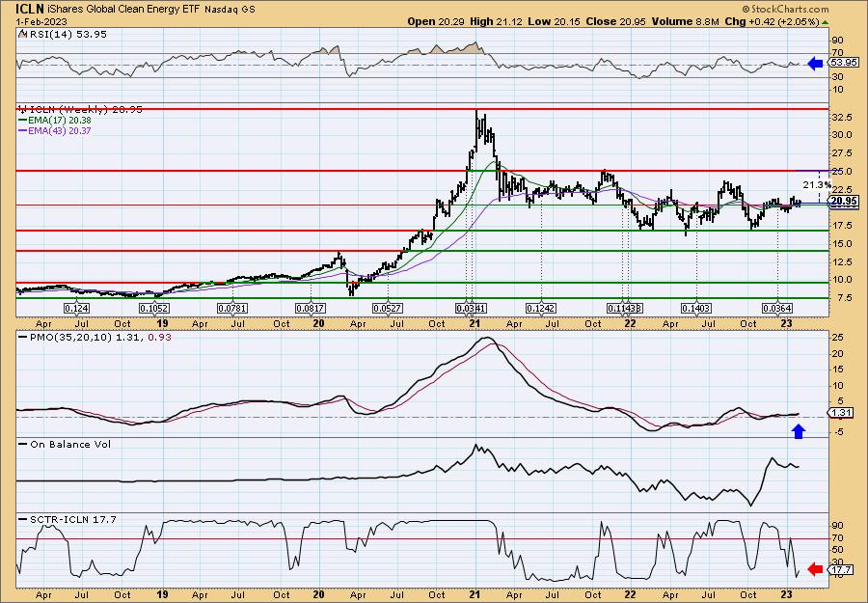The width and height of the screenshot is (868, 603).
Task: Click the 0.0364 dividend marker value
Action: [777, 309]
